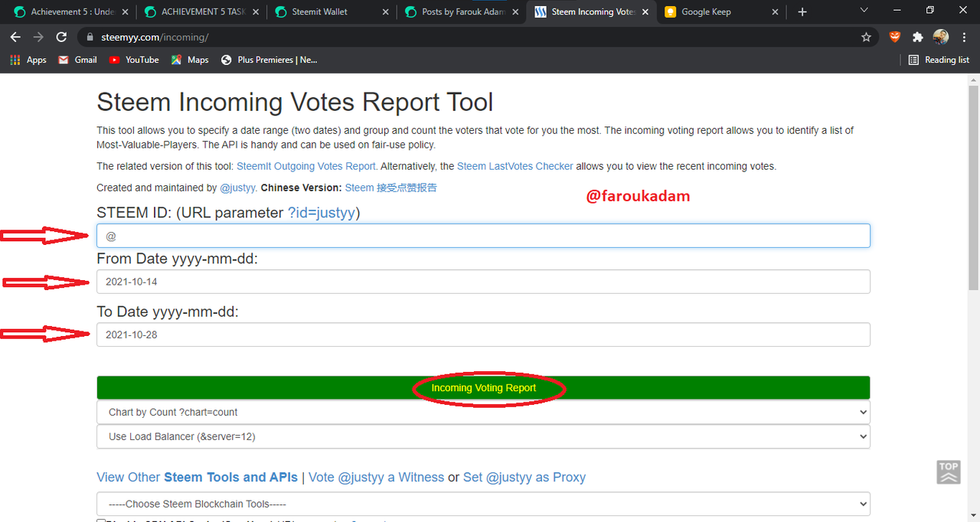The image size is (980, 522).
Task: Click the TOP scroll-to-top icon
Action: (949, 471)
